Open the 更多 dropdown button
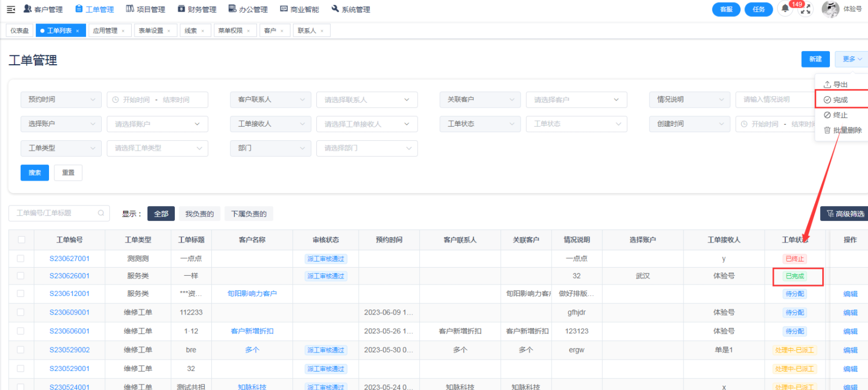Image resolution: width=868 pixels, height=390 pixels. [x=851, y=59]
